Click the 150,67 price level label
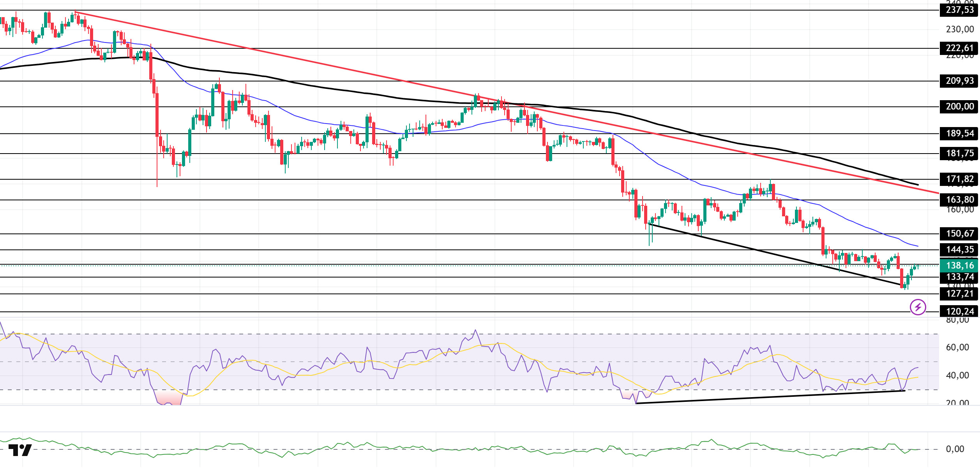Viewport: 980px width, 472px height. 959,233
